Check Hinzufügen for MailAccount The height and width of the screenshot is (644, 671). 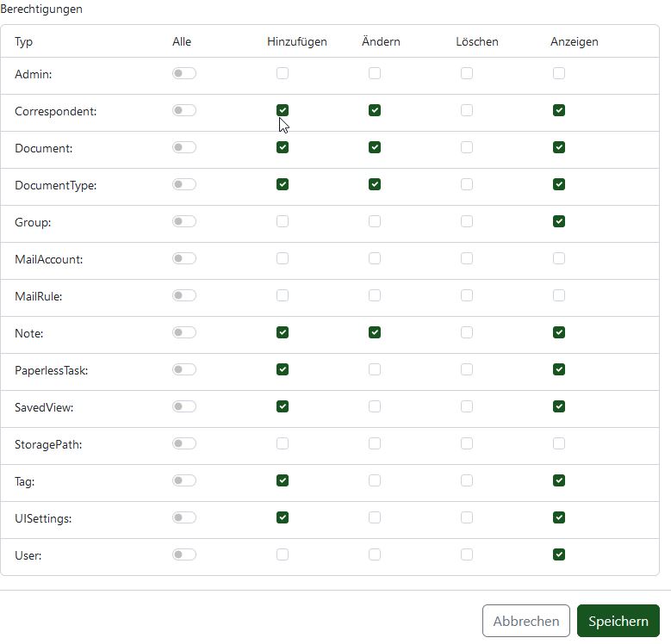tap(283, 258)
